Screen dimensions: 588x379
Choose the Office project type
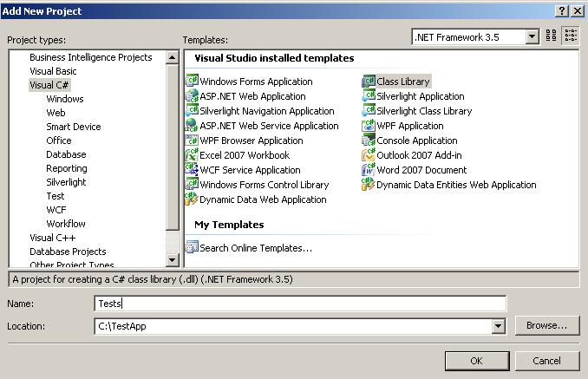pyautogui.click(x=59, y=140)
